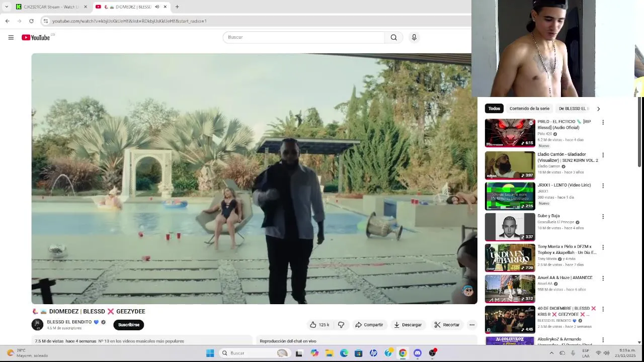Subscribe with the Suscribirse button
The height and width of the screenshot is (362, 644).
click(x=129, y=325)
